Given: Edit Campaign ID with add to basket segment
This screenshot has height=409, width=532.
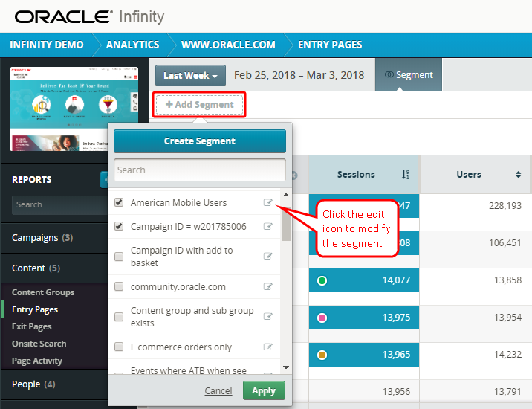Looking at the screenshot, I should click(267, 256).
